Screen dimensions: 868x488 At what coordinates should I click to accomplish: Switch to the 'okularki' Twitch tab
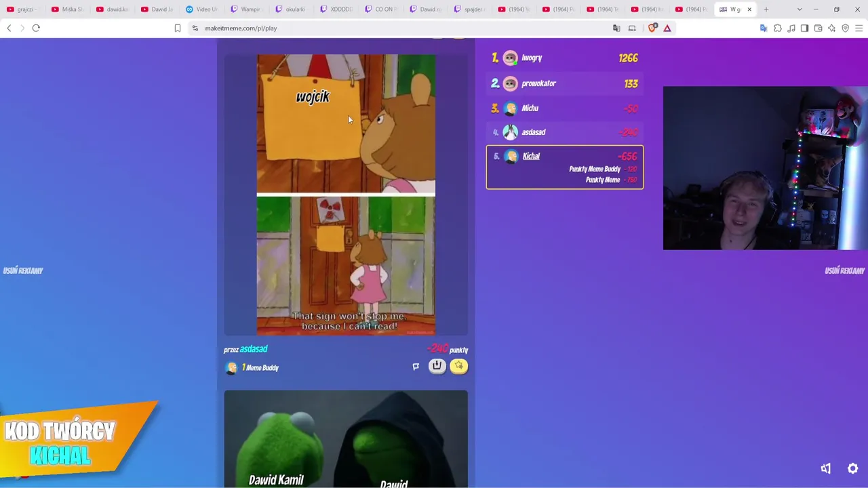[x=291, y=9]
